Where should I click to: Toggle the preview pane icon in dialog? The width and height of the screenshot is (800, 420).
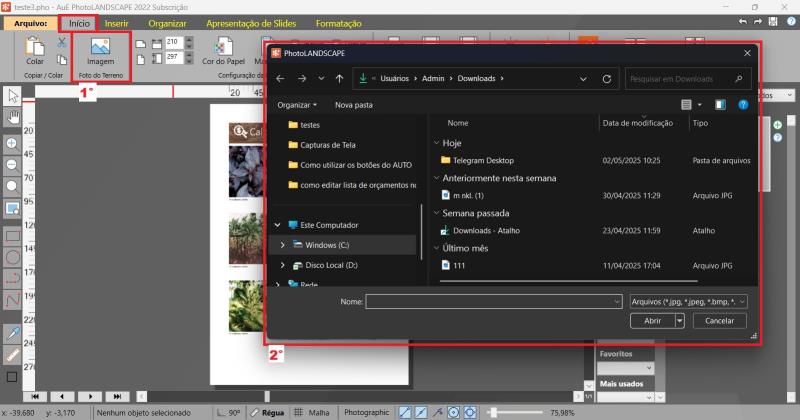(720, 105)
